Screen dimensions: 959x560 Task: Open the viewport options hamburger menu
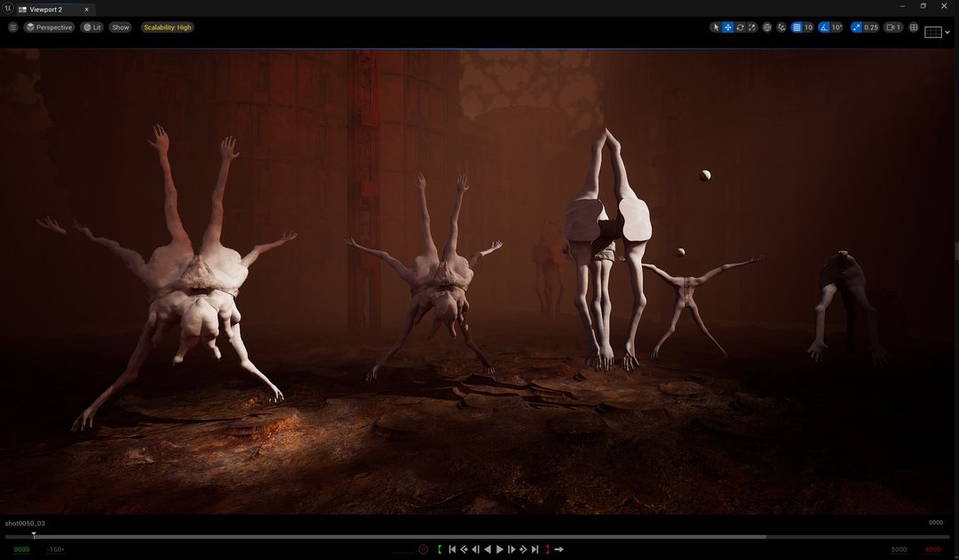[x=12, y=28]
